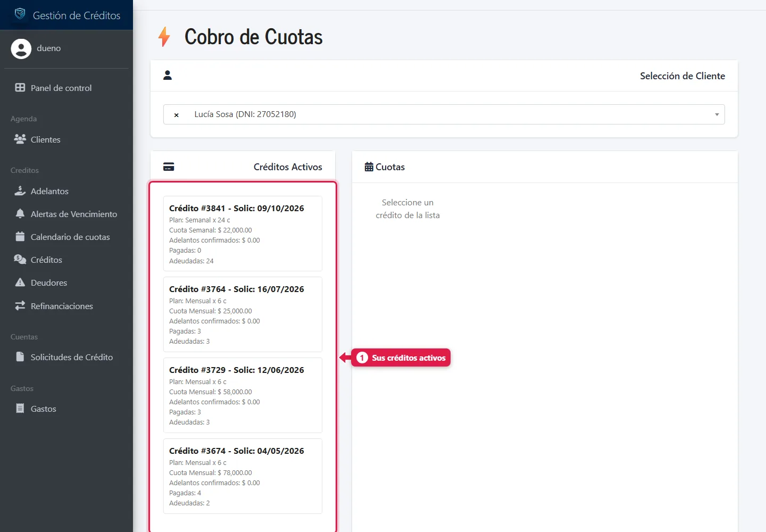This screenshot has width=766, height=532.
Task: Click the person icon in Selección de Cliente header
Action: click(168, 76)
